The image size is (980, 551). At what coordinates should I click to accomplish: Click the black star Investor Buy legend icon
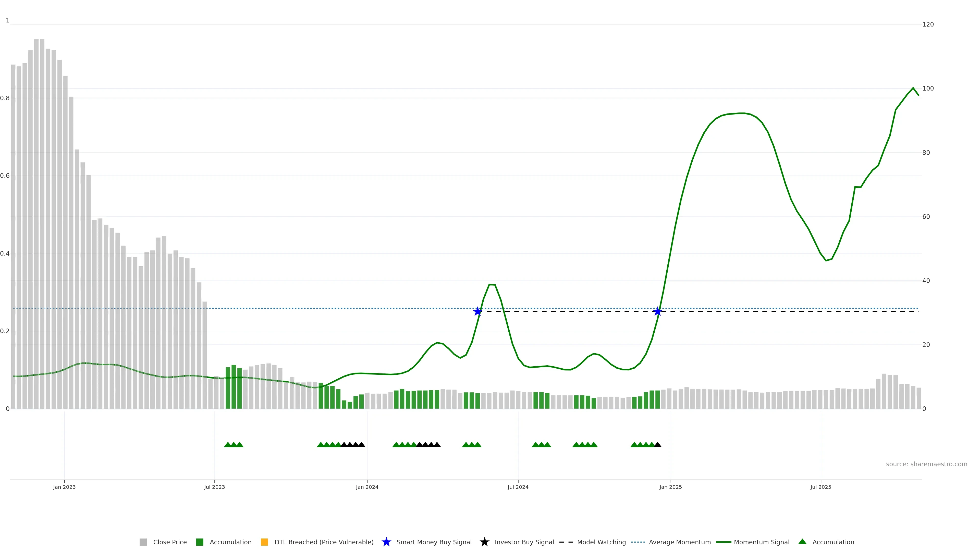tap(484, 542)
